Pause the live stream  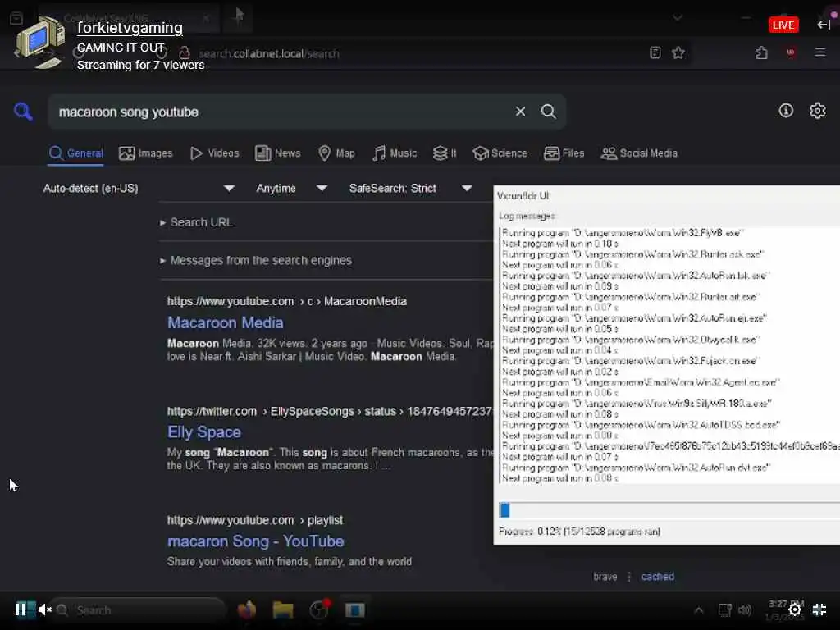[x=21, y=609]
